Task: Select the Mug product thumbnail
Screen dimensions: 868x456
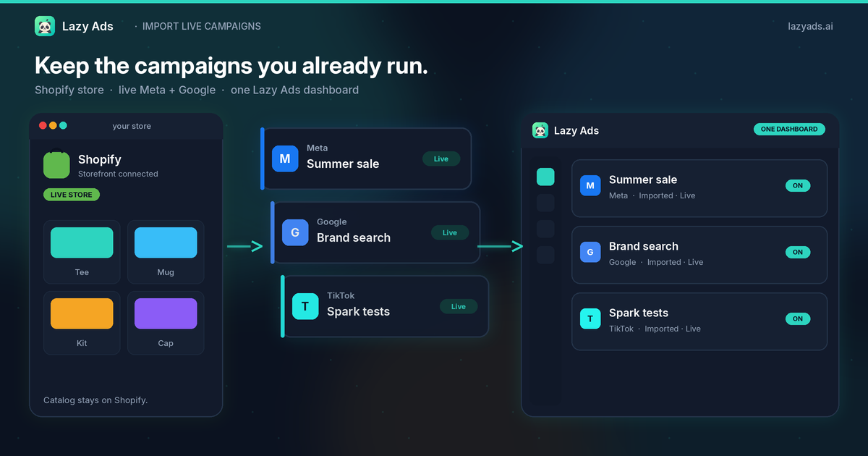Action: click(166, 242)
